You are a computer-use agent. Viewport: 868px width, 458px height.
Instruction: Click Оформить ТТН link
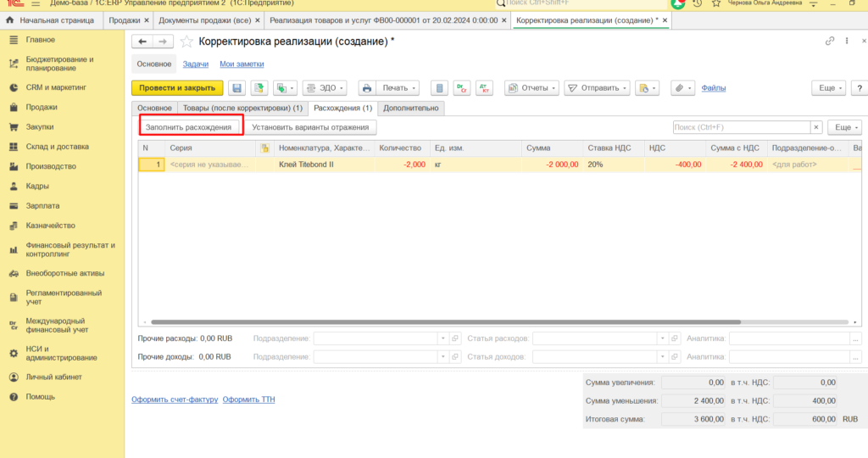[x=248, y=399]
